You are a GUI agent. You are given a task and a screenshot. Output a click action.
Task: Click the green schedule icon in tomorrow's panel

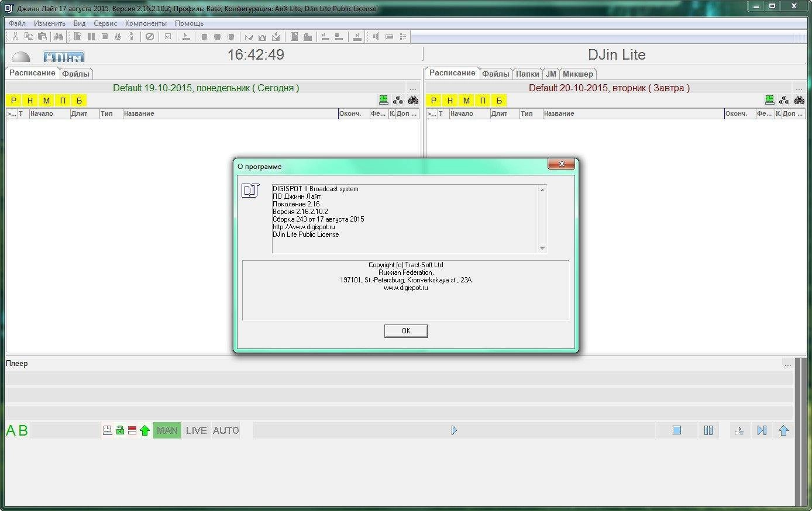[770, 100]
